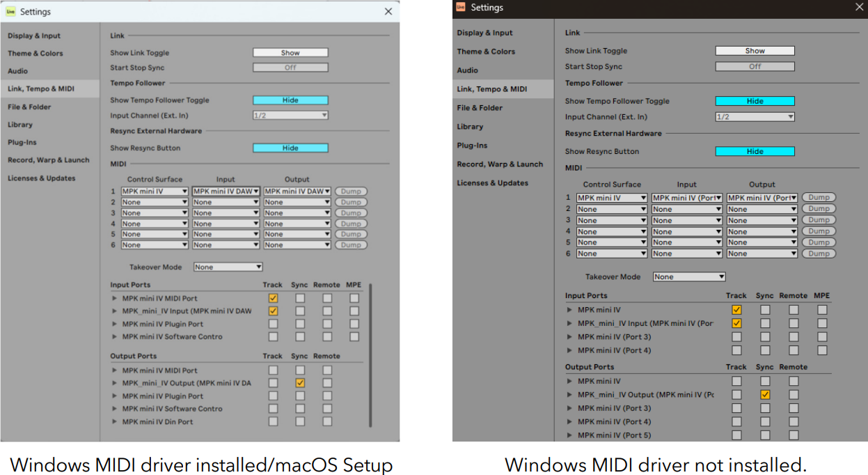Expand MPK mini IV Din Port output entry
Image resolution: width=868 pixels, height=475 pixels.
(115, 421)
